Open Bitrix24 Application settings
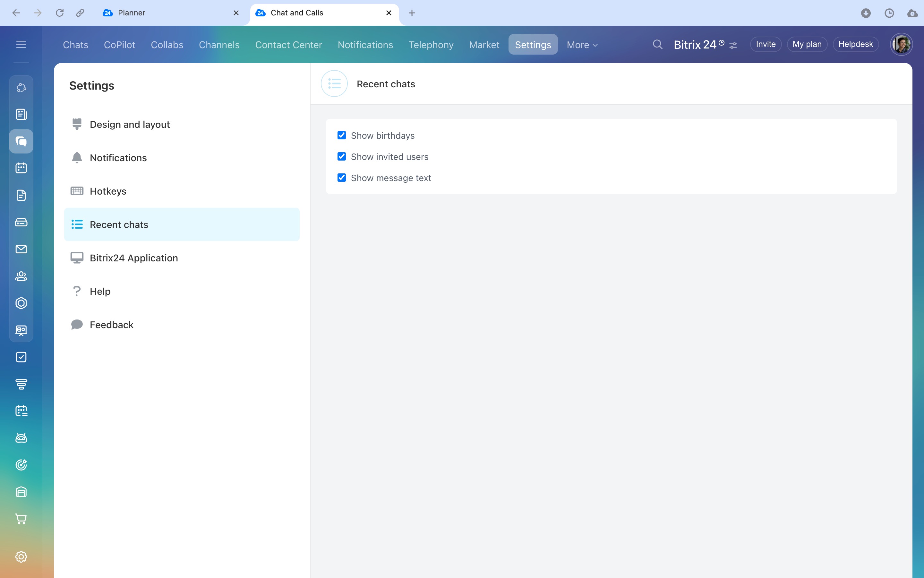The image size is (924, 578). [x=182, y=258]
